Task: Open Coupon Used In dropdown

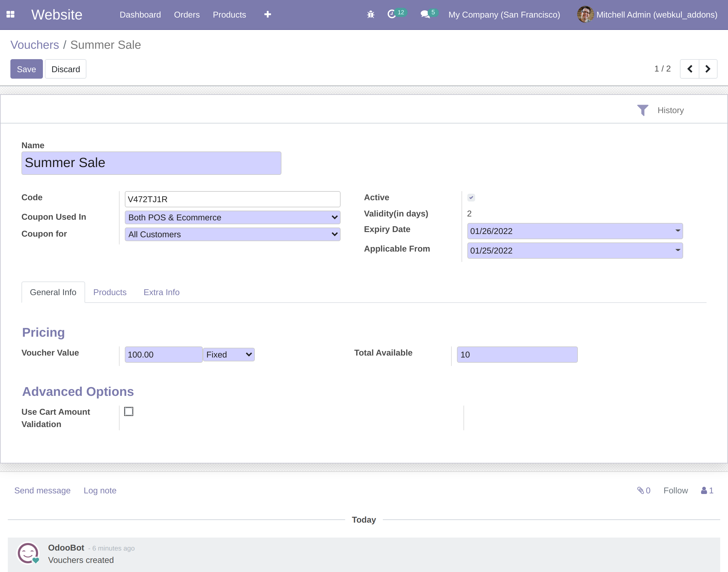Action: pyautogui.click(x=232, y=217)
